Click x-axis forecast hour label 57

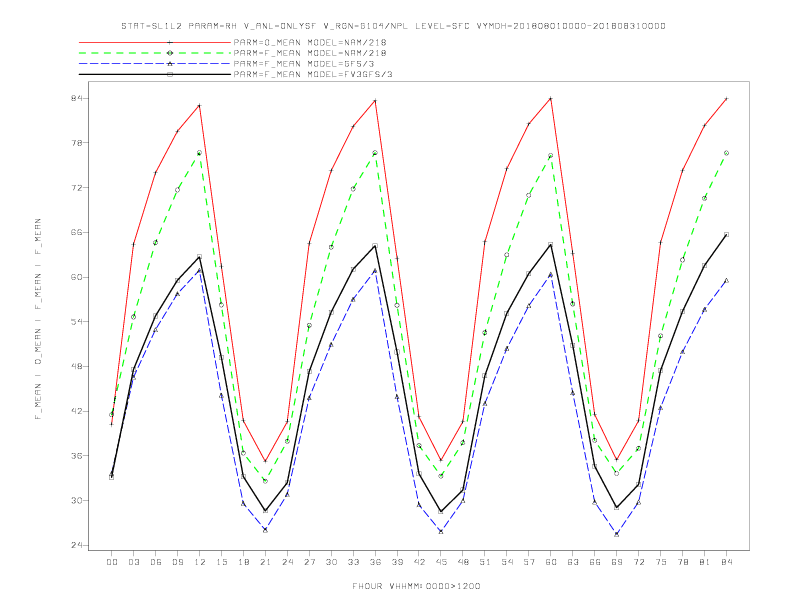click(529, 562)
